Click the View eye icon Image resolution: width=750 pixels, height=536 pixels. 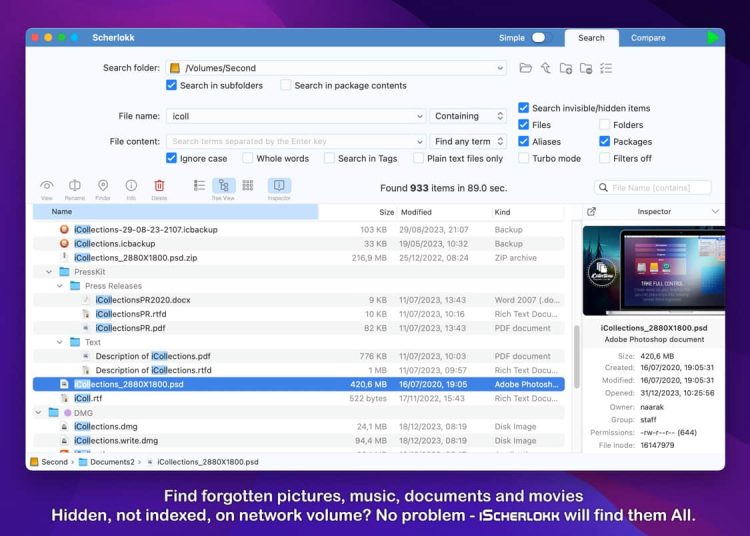point(47,186)
